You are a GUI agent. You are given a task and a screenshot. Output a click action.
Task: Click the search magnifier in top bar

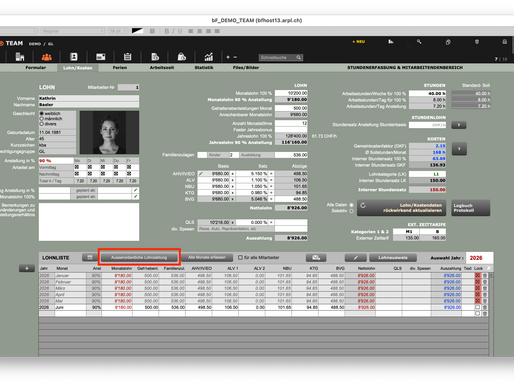click(x=419, y=42)
